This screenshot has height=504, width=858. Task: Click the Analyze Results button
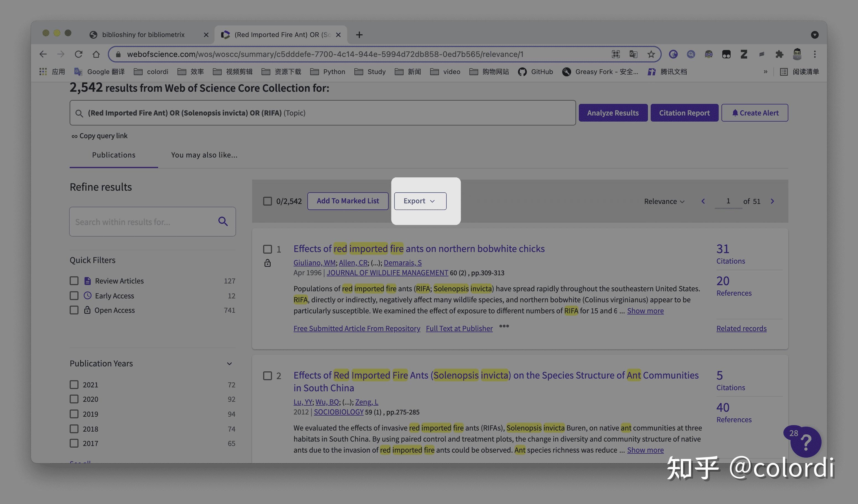pos(613,113)
